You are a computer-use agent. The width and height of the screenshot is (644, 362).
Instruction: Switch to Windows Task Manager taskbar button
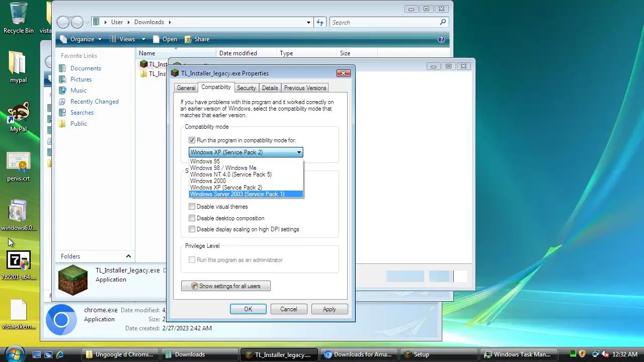[x=518, y=354]
